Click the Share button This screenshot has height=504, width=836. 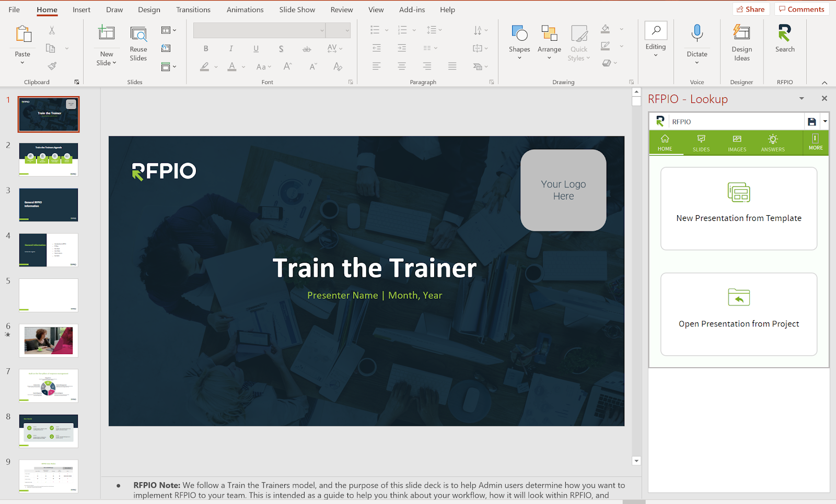tap(751, 9)
